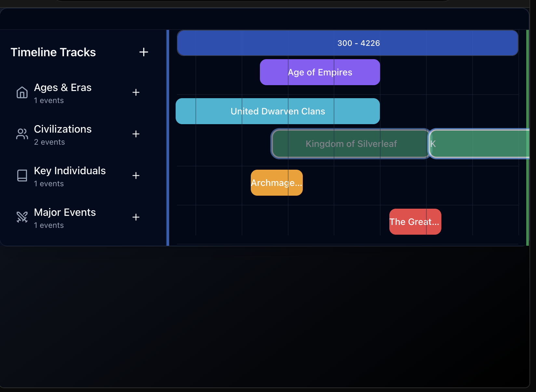Image resolution: width=536 pixels, height=392 pixels.
Task: Click the 1 events count under Key Individuals
Action: pyautogui.click(x=49, y=184)
